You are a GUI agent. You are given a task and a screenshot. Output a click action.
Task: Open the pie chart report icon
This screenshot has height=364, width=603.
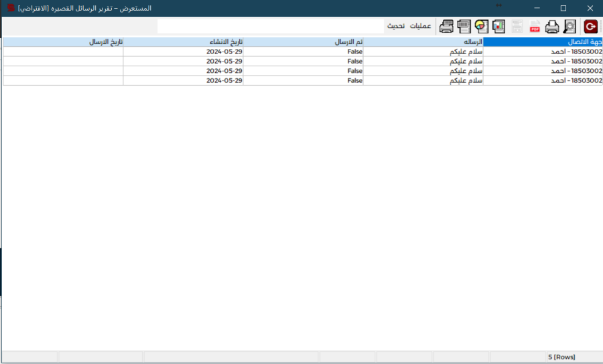pos(482,27)
